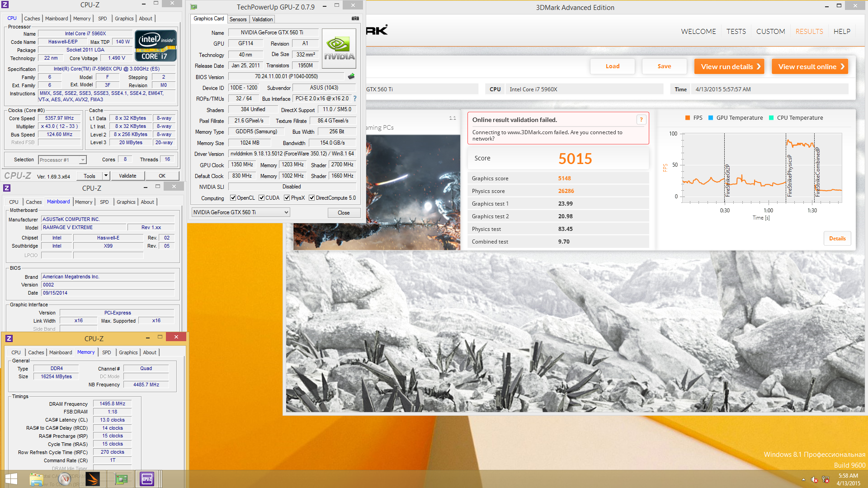Toggle the OpenCL checkbox in GPU-Z
The width and height of the screenshot is (868, 488).
coord(233,198)
